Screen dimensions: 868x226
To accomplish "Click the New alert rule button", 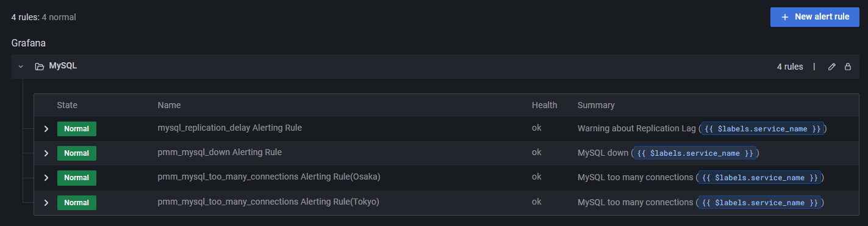I will 814,17.
